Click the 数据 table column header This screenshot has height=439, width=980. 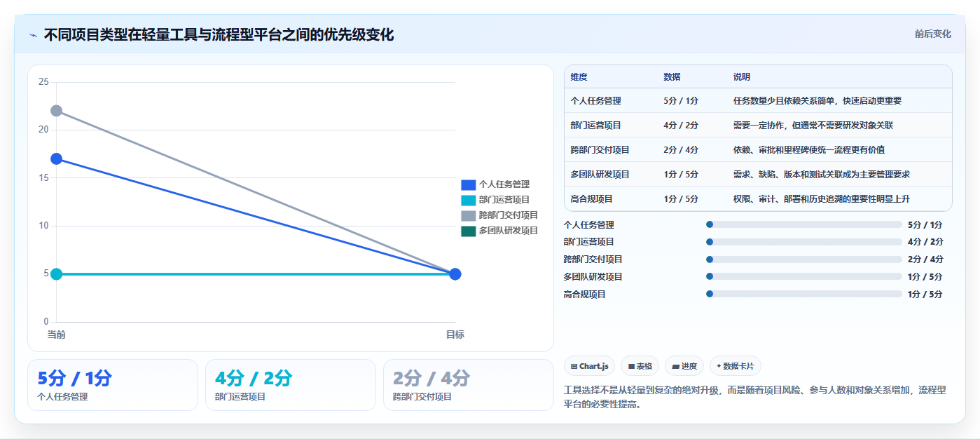(x=672, y=77)
